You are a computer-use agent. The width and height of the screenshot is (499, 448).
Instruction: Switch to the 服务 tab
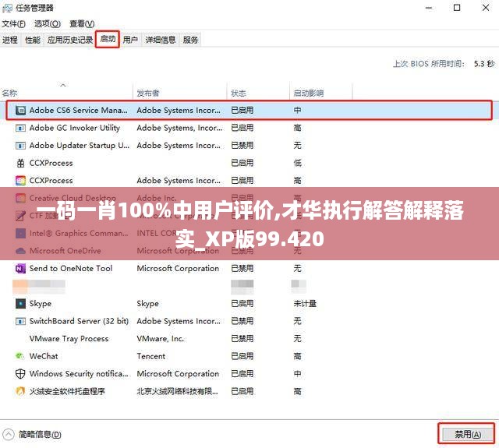tap(190, 40)
